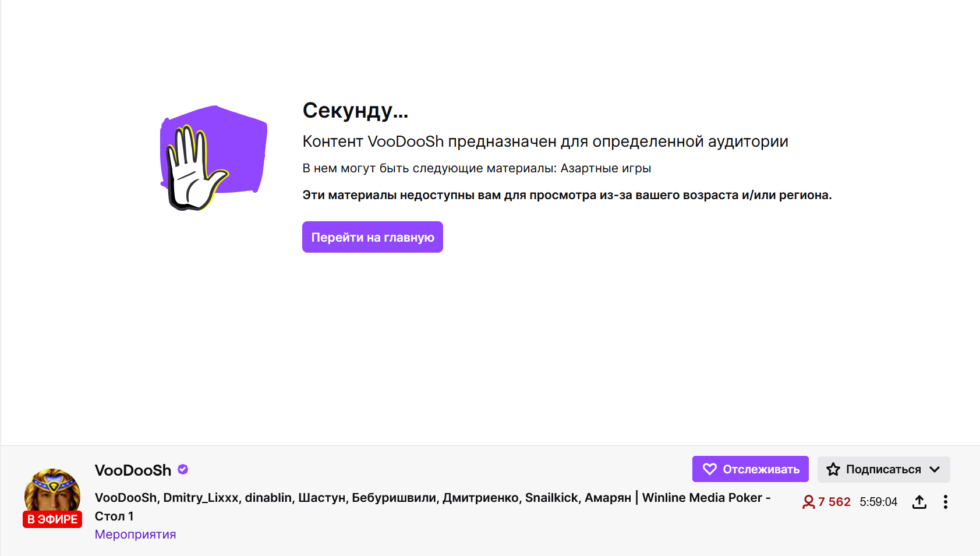Click the bold age/region restriction message
This screenshot has height=556, width=980.
pos(567,195)
